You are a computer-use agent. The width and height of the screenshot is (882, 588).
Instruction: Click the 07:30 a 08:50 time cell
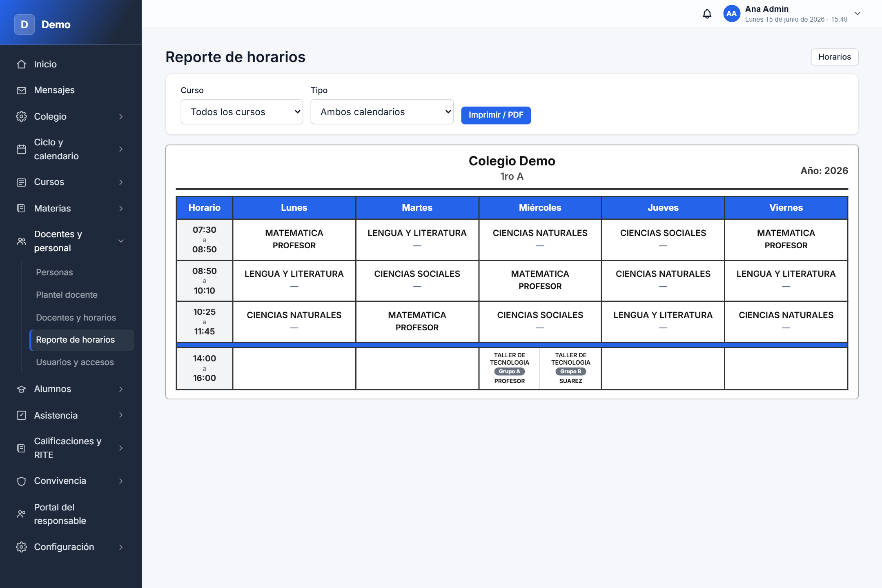click(205, 240)
